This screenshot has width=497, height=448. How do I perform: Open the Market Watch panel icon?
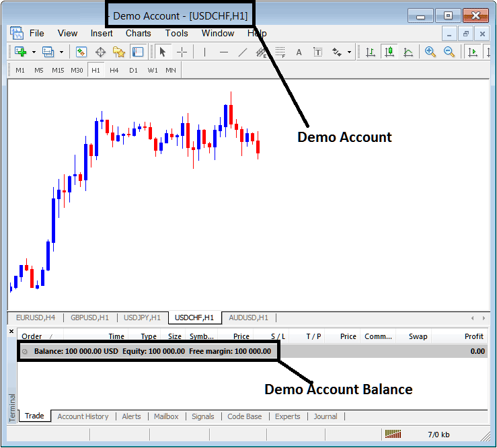point(81,52)
